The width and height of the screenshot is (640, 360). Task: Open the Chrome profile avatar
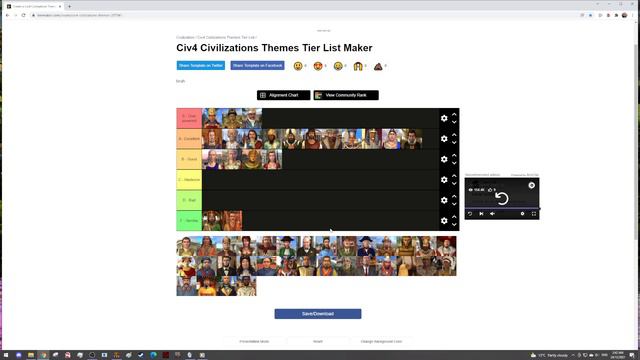pyautogui.click(x=624, y=15)
